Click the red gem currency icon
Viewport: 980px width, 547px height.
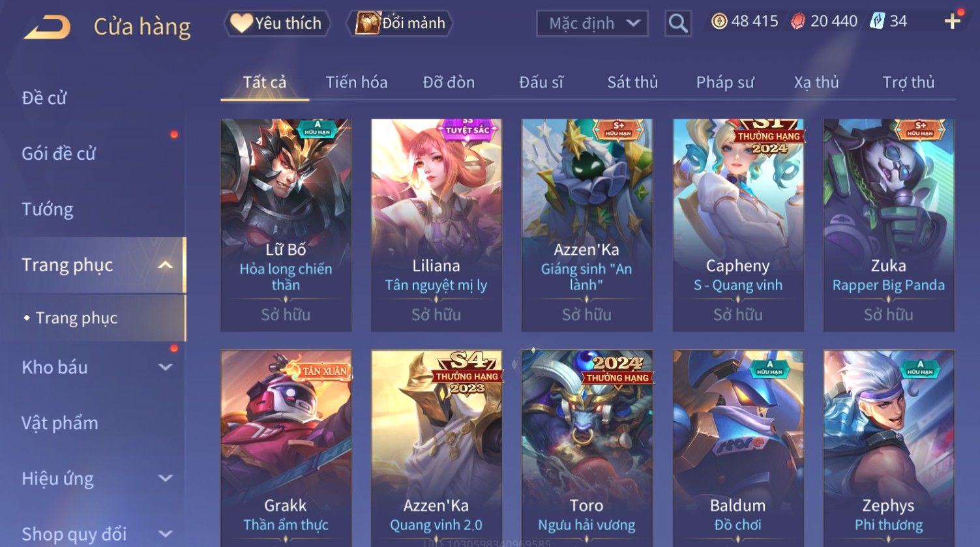797,22
